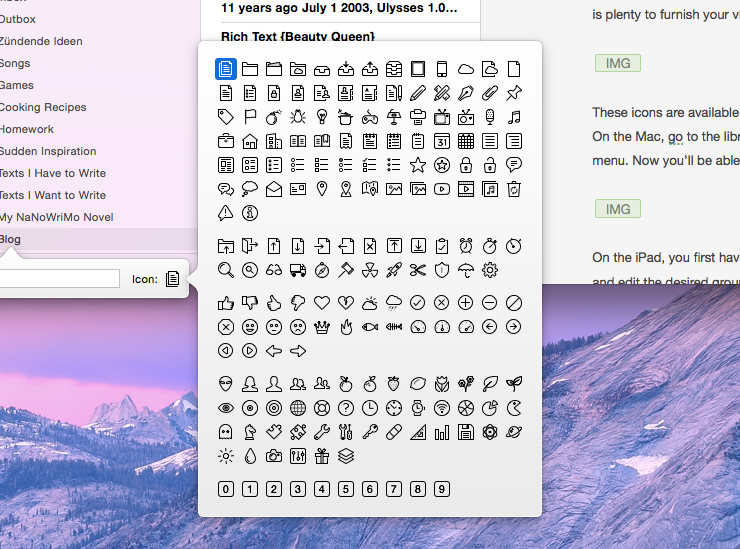Select the sad face icon
Image resolution: width=740 pixels, height=549 pixels.
tap(298, 327)
